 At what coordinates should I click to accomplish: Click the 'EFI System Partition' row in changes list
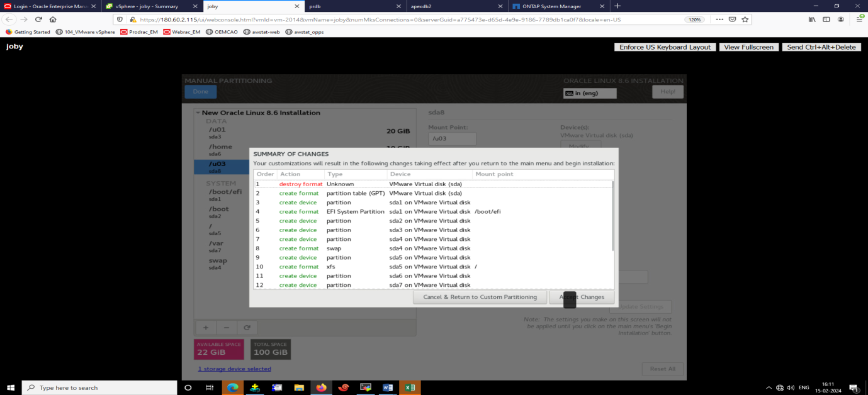pyautogui.click(x=434, y=211)
